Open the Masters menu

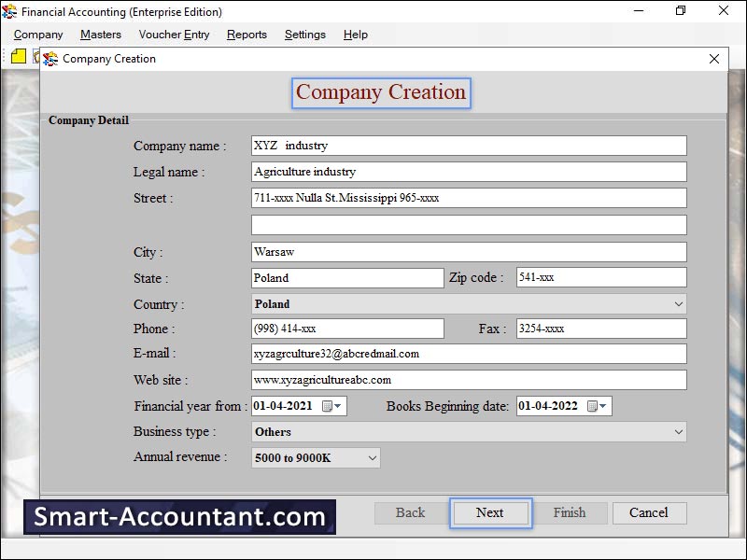(x=101, y=35)
